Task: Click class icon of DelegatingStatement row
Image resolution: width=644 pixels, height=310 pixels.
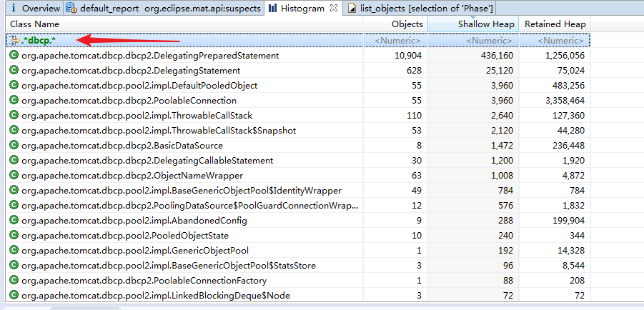Action: click(x=14, y=70)
